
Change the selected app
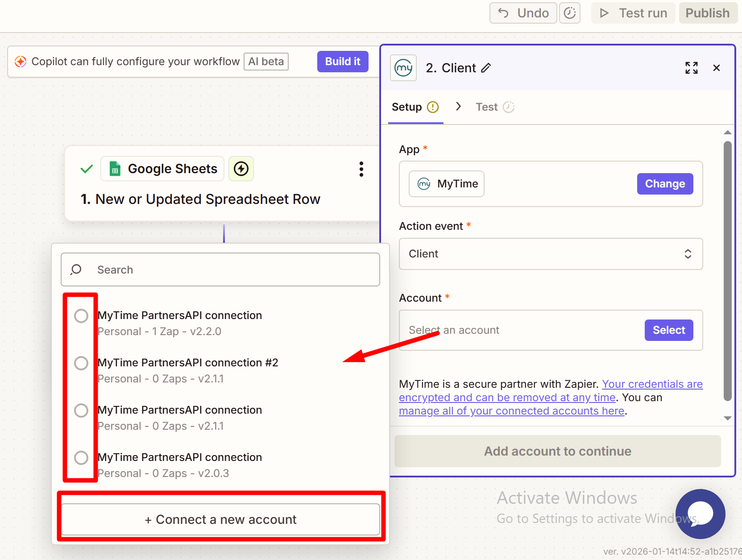tap(665, 184)
